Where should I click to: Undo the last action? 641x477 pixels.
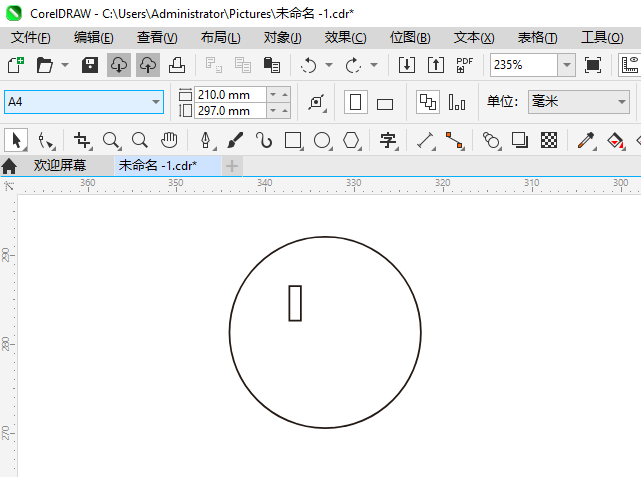[308, 65]
